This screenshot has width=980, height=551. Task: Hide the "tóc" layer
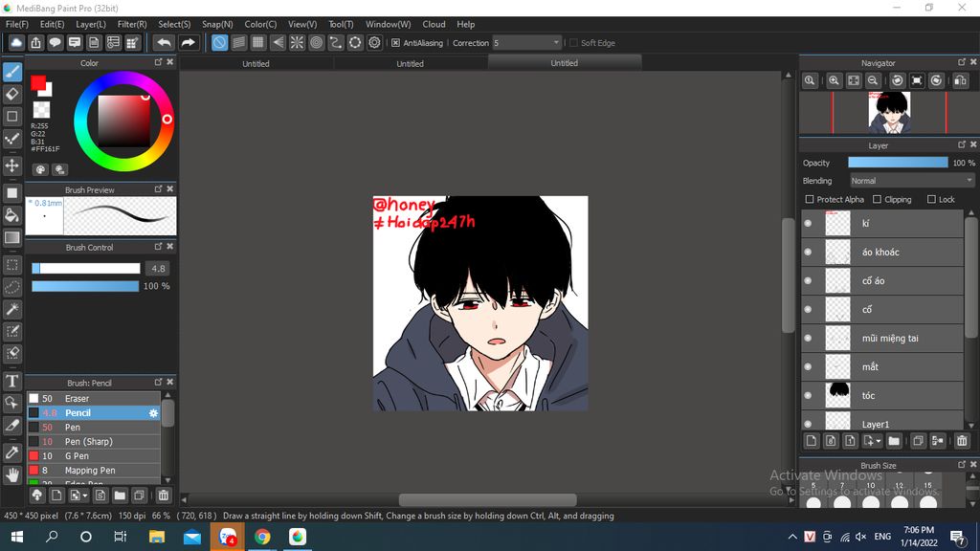pos(808,395)
